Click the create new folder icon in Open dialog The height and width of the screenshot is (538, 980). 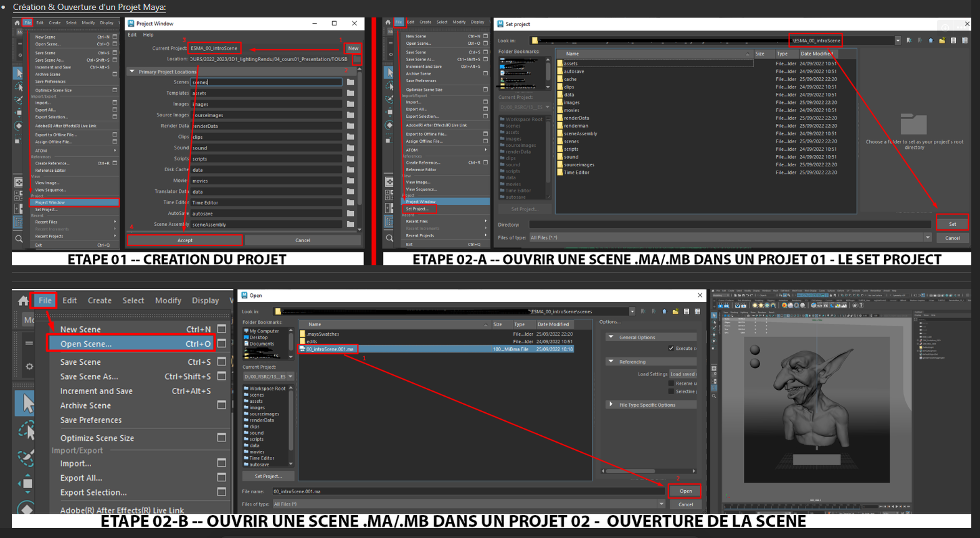[x=675, y=311]
